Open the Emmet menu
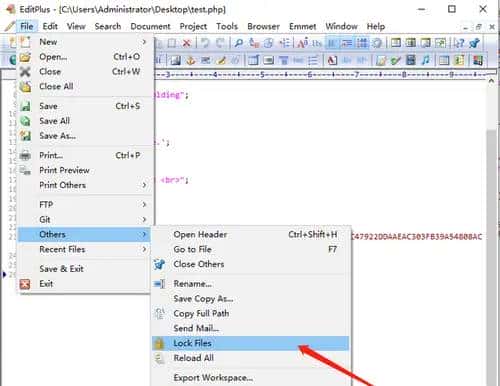 click(302, 26)
